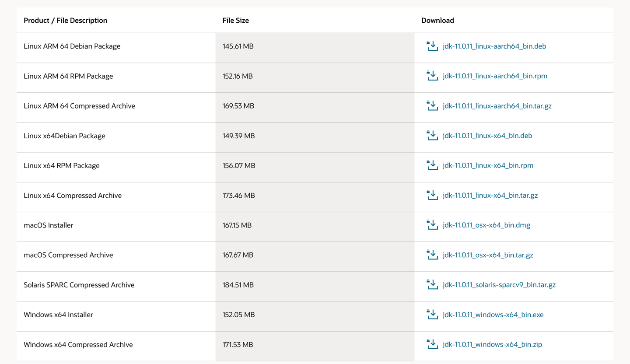Open the jdk-11.0.11_osx-x64_bin.tar.gz link

click(488, 255)
